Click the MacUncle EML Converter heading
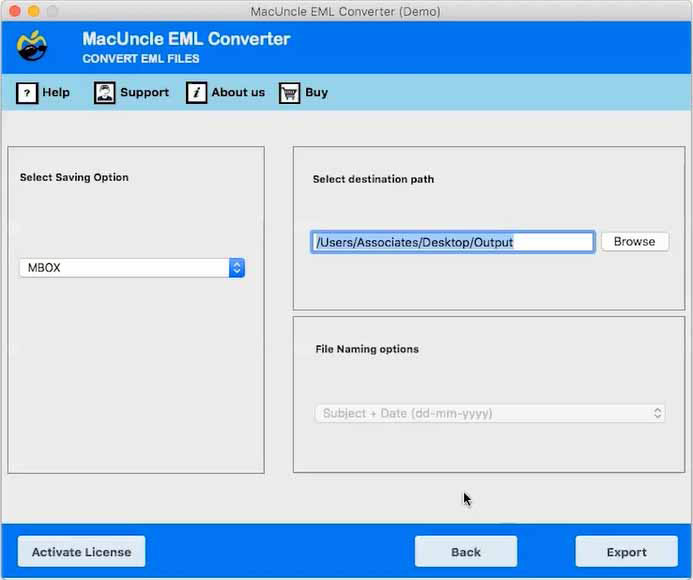This screenshot has width=693, height=580. pyautogui.click(x=186, y=39)
